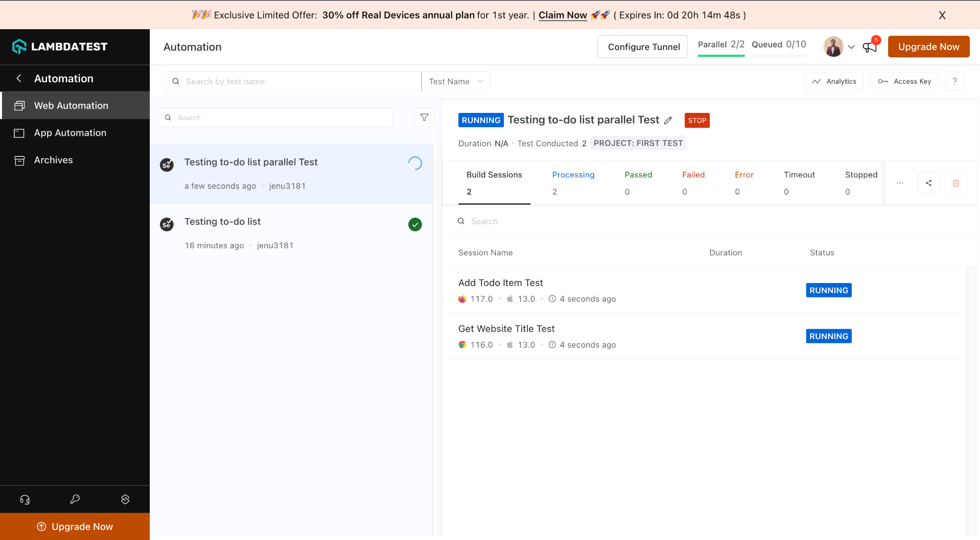Switch to the Processing tab

tap(573, 183)
